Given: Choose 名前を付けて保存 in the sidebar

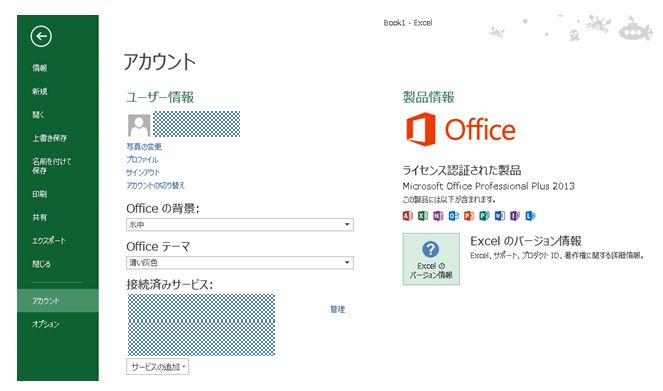Looking at the screenshot, I should click(x=52, y=166).
